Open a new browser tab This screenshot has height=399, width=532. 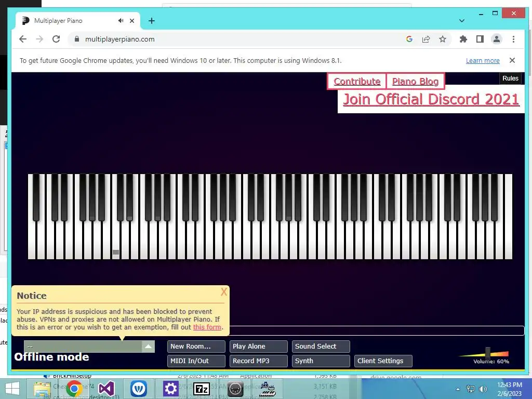(152, 21)
